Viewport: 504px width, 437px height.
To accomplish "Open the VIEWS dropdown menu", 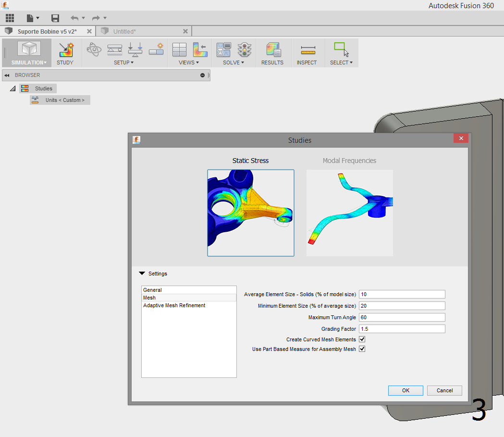I will (x=188, y=62).
